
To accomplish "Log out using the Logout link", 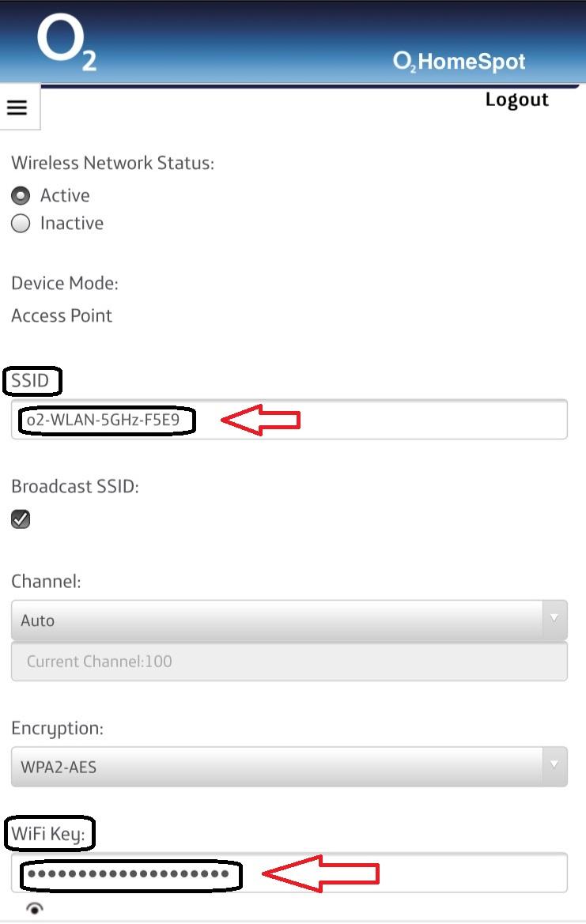I will coord(517,100).
